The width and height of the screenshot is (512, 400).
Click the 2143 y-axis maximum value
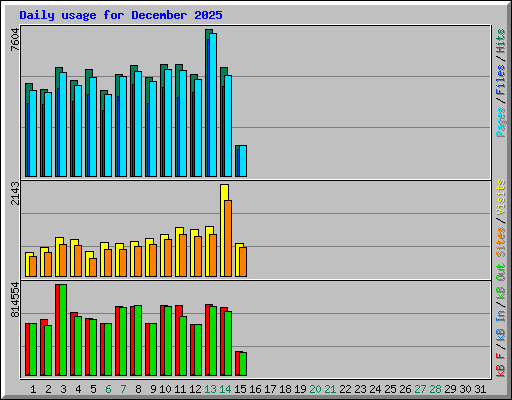[15, 193]
